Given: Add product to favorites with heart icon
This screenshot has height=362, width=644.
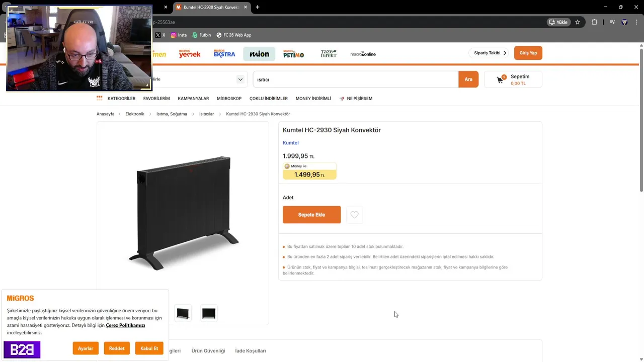Looking at the screenshot, I should click(x=354, y=215).
